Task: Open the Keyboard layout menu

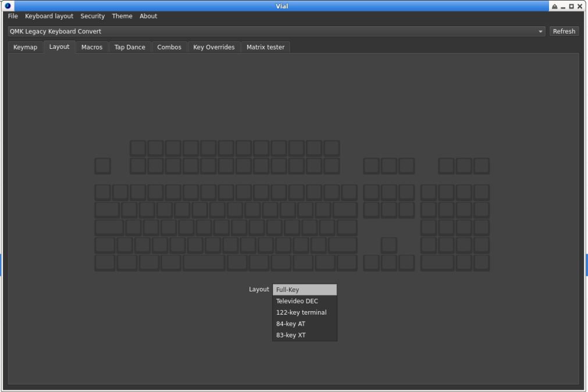Action: tap(49, 16)
